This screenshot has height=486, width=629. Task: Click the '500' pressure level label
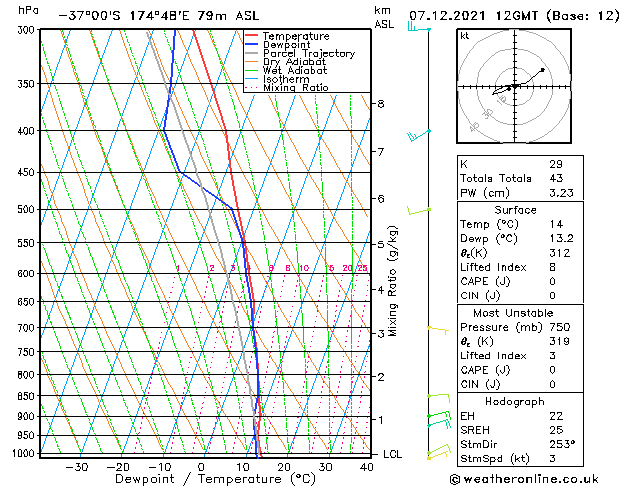pyautogui.click(x=28, y=209)
